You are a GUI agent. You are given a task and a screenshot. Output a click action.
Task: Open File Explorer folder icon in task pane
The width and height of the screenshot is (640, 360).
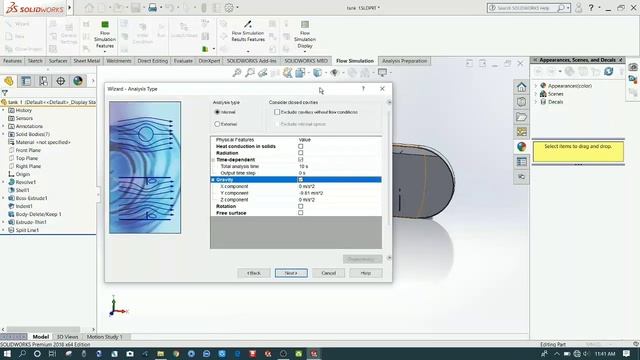pos(521,117)
